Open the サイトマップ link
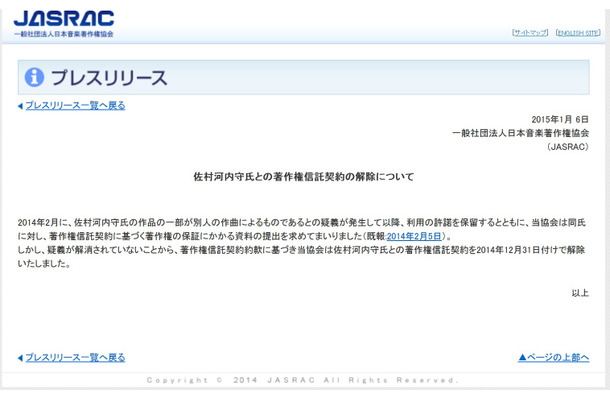This screenshot has width=610, height=400. click(x=530, y=33)
